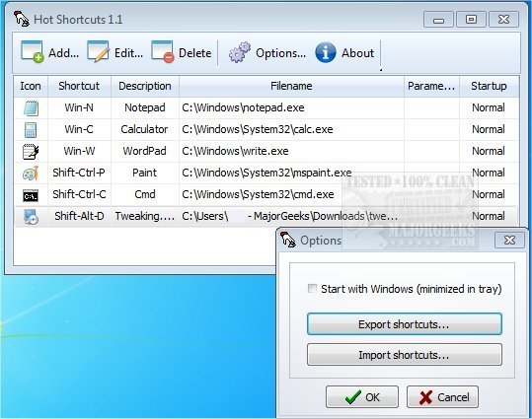This screenshot has height=419, width=532.
Task: Click the Tweaking description cell
Action: point(145,216)
